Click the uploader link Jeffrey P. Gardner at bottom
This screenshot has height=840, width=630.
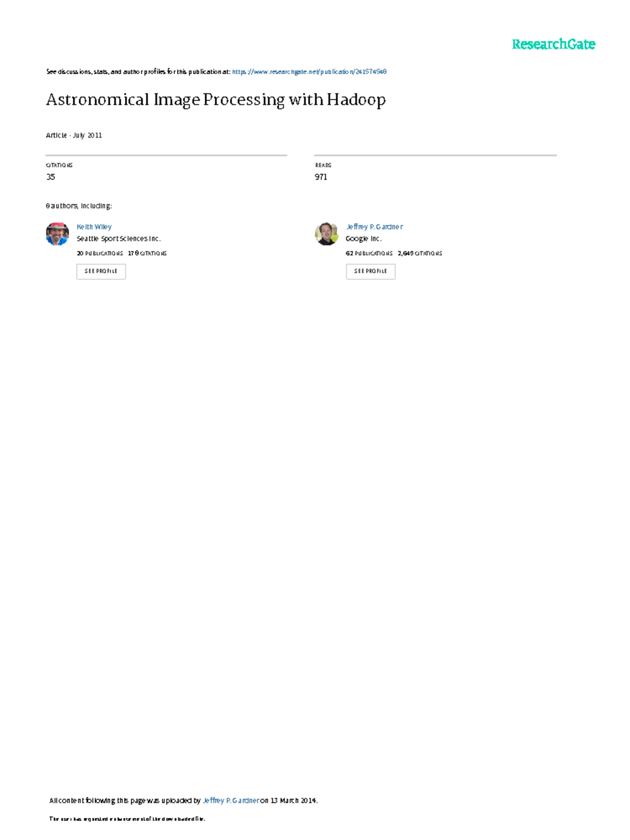coord(231,801)
